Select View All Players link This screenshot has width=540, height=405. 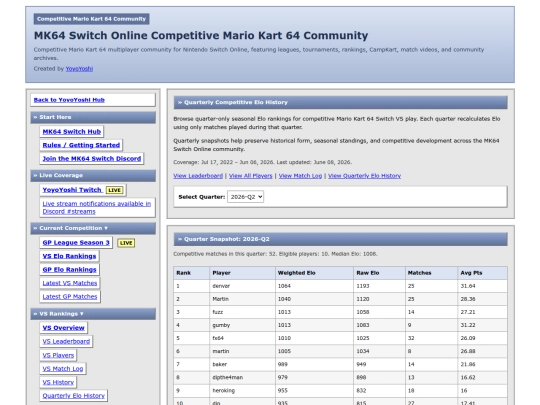click(250, 176)
